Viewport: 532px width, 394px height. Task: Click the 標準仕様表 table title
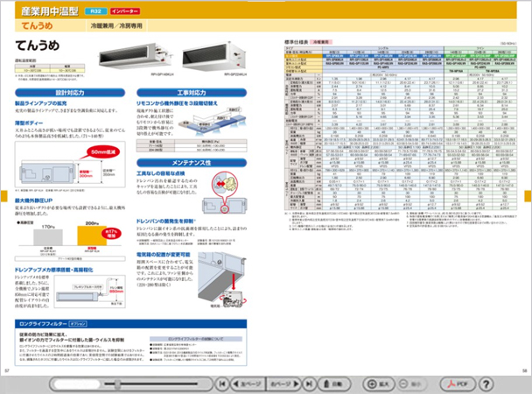tap(297, 42)
